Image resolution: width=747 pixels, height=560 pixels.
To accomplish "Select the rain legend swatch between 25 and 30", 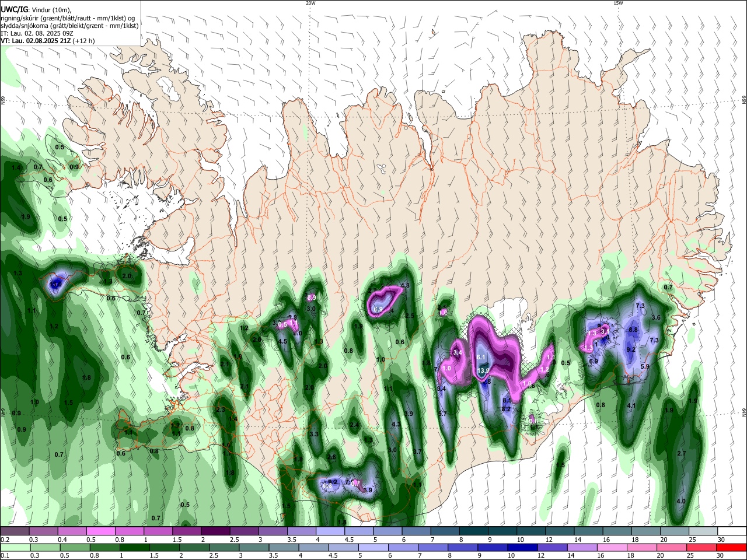I will [703, 548].
